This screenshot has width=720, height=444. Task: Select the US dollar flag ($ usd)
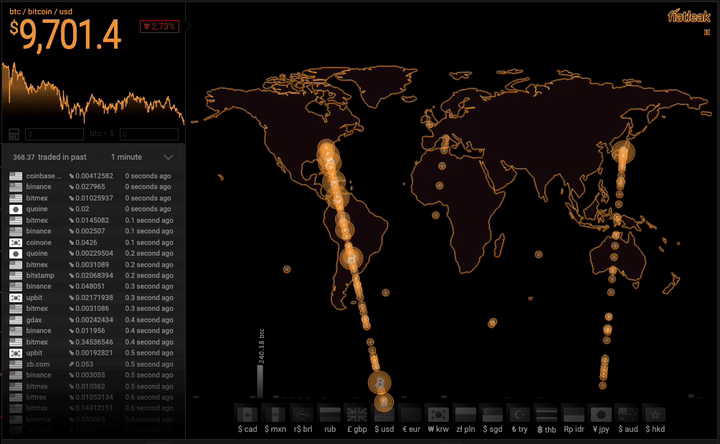point(382,413)
